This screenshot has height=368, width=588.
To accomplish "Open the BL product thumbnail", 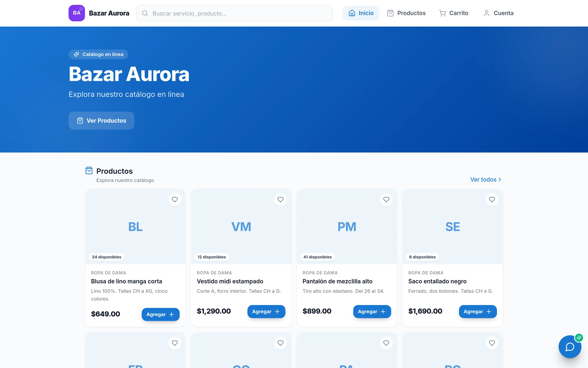I will 135,227.
